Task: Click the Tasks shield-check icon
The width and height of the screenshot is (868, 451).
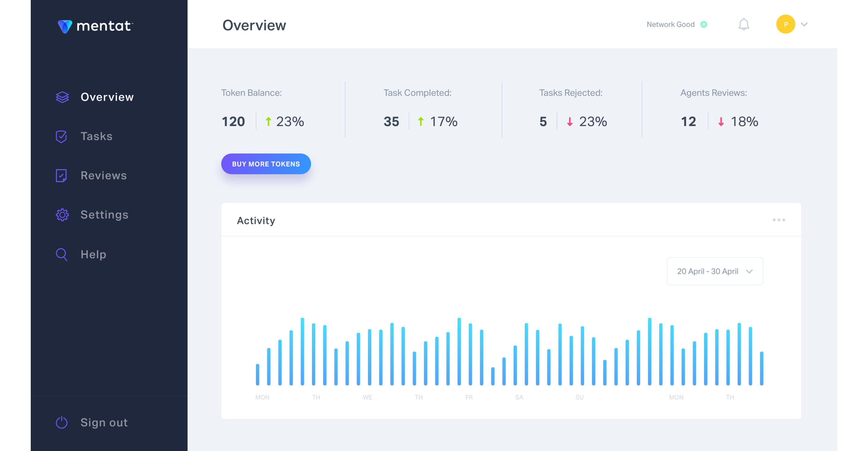Action: 61,136
